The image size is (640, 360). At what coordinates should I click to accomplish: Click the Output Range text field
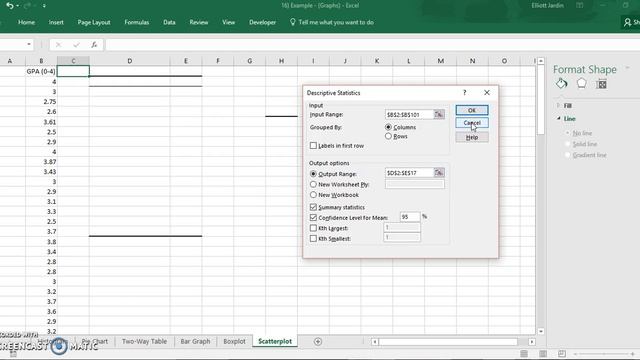[409, 173]
